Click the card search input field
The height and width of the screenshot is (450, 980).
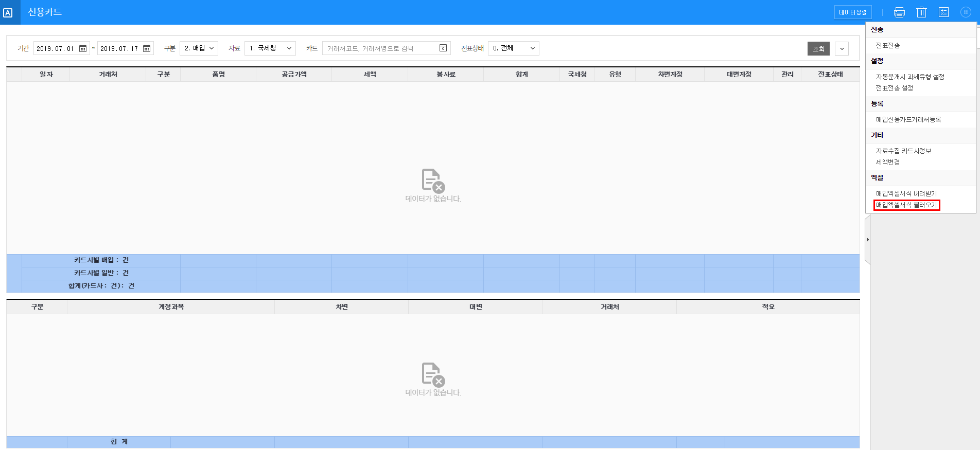[x=381, y=48]
